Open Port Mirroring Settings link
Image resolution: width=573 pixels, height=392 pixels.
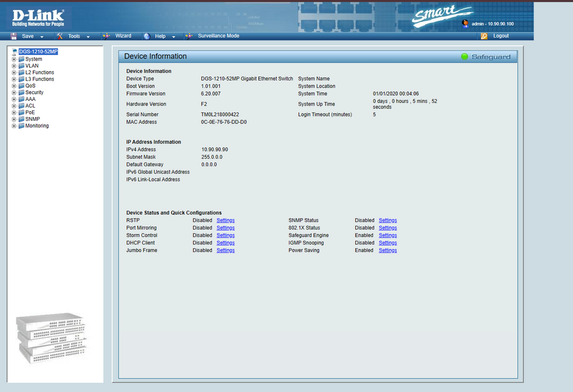pyautogui.click(x=225, y=228)
